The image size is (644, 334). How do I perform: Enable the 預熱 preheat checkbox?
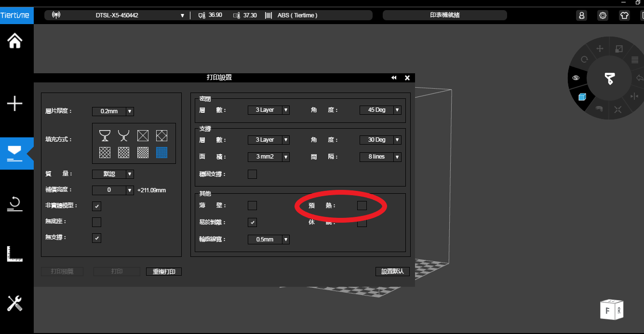(x=362, y=206)
